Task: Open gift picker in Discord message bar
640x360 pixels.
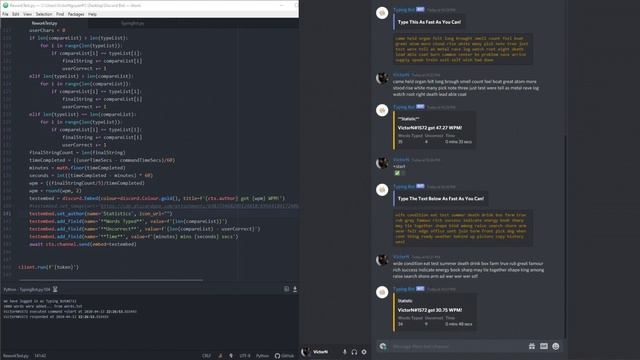Action: 532,347
